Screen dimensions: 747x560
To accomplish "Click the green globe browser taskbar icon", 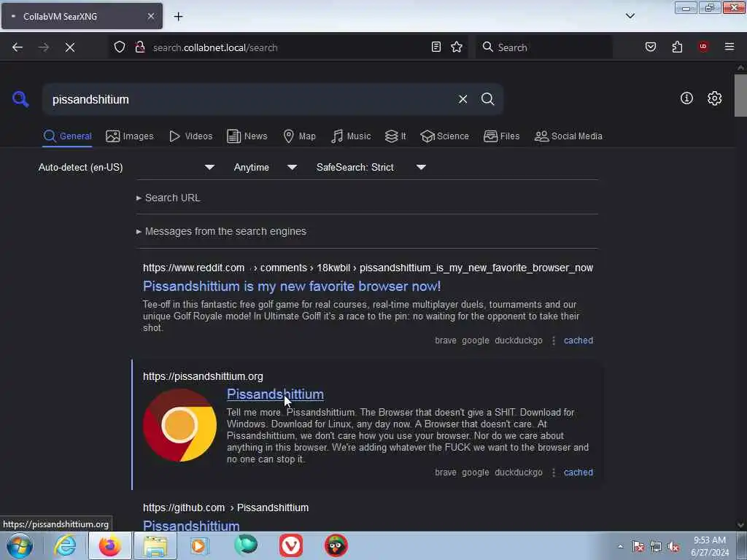I will click(x=246, y=545).
